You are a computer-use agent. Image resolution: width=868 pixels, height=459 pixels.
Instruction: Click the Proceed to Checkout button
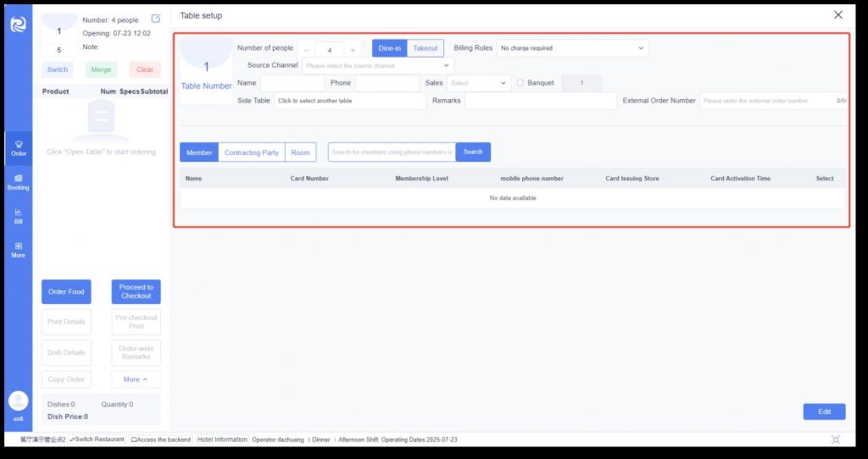click(136, 291)
